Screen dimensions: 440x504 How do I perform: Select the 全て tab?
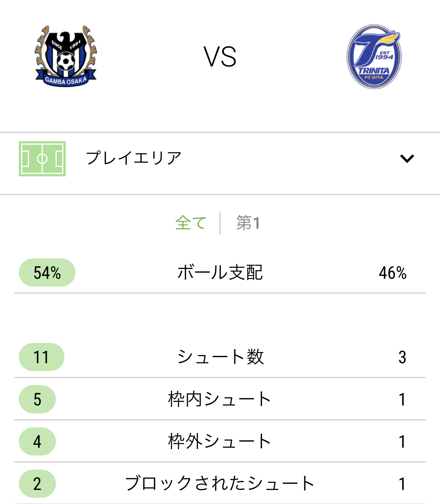[x=190, y=223]
